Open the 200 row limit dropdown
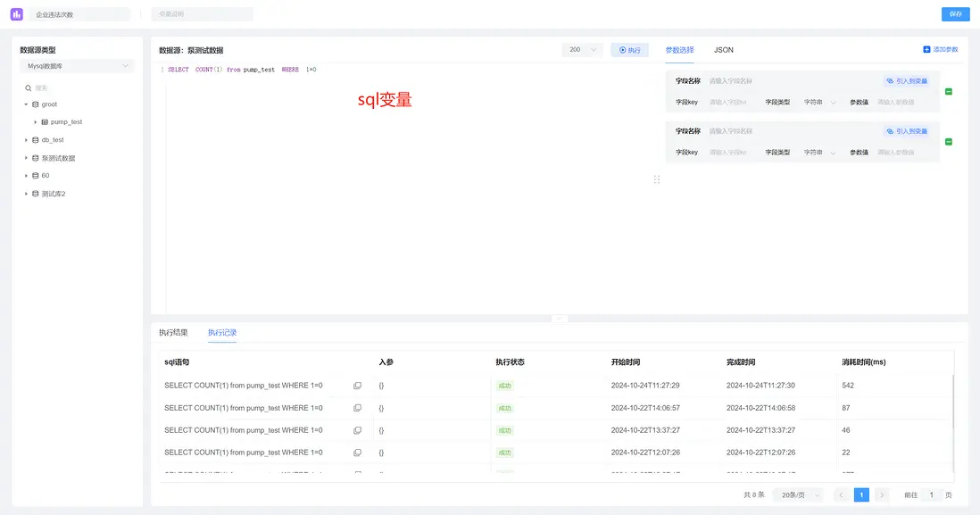Viewport: 980px width, 515px height. pos(583,49)
